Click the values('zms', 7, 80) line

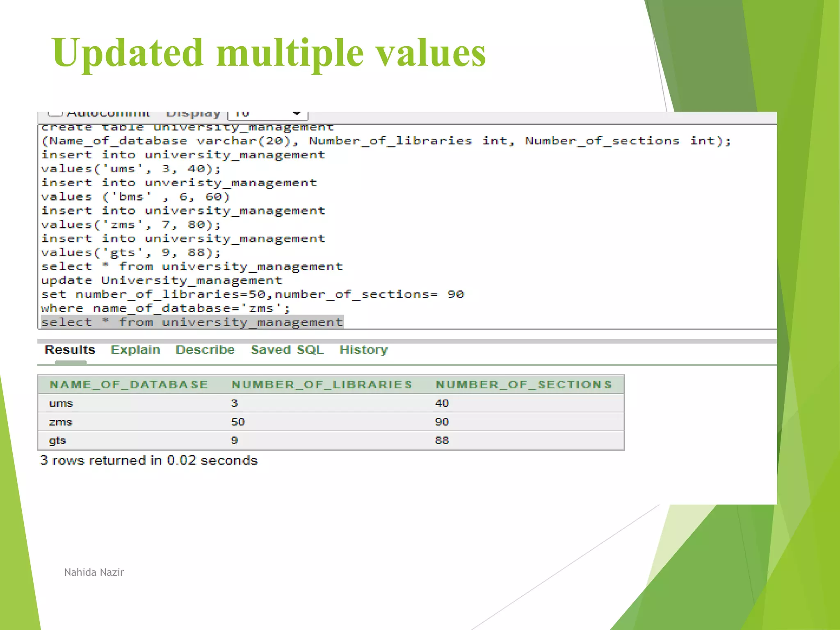[x=131, y=225]
